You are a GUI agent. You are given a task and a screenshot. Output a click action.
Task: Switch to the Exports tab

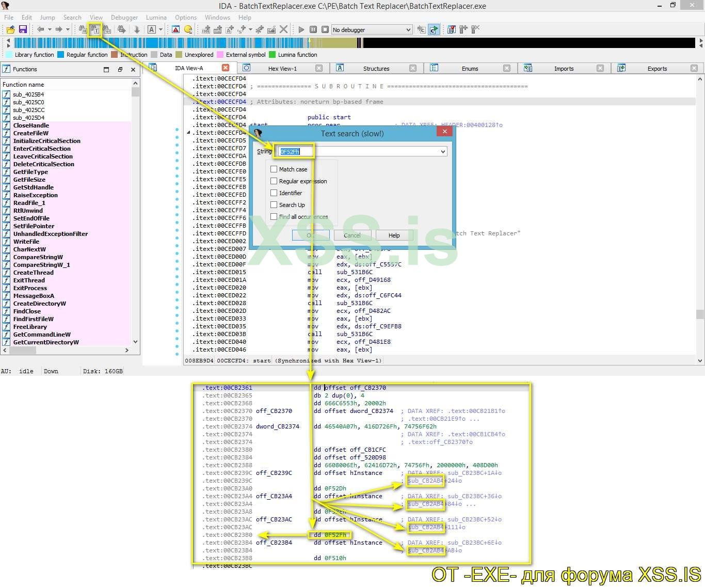tap(657, 68)
